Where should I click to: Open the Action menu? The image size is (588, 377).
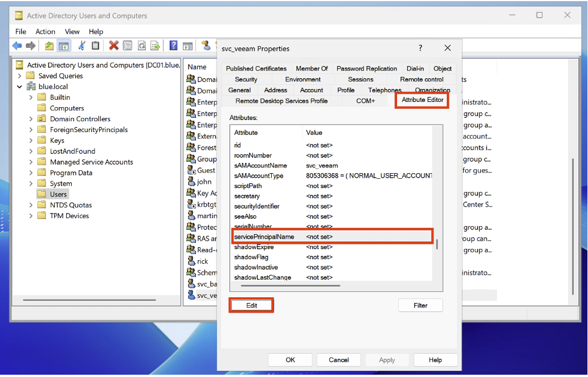(45, 32)
